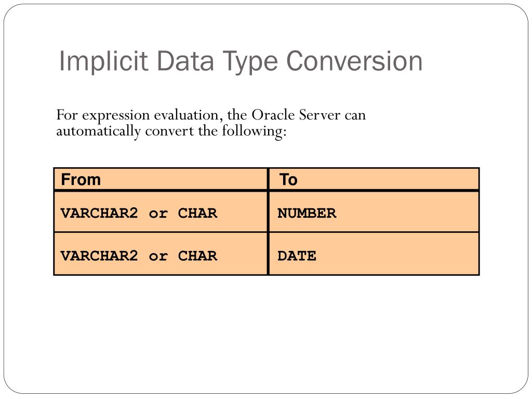Click the word CHAR in second row
The width and height of the screenshot is (532, 399).
tap(197, 256)
